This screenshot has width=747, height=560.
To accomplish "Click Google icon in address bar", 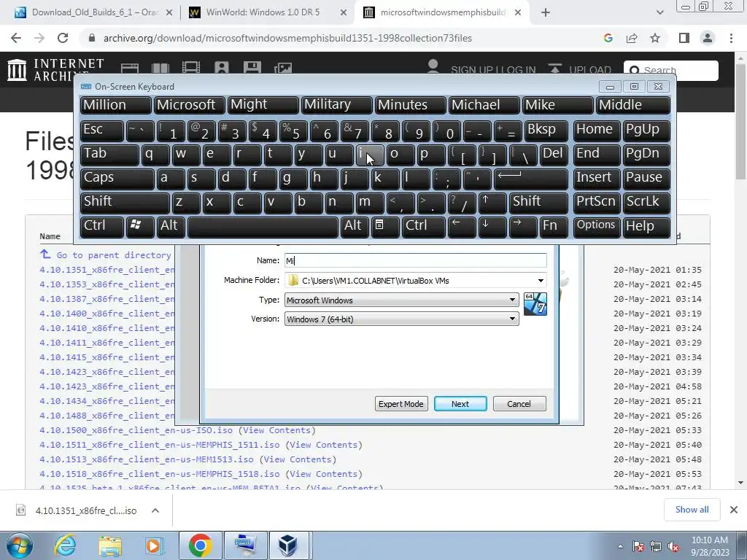I will (x=608, y=38).
